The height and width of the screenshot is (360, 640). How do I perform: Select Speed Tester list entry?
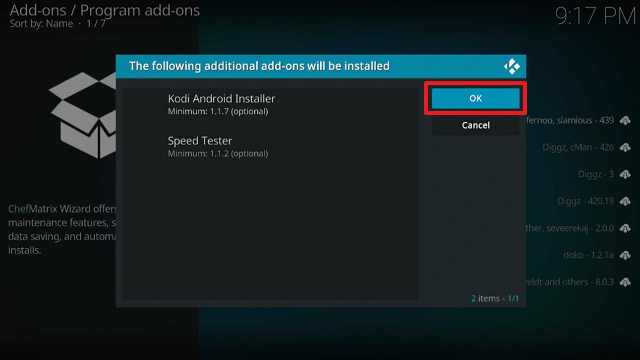(270, 147)
